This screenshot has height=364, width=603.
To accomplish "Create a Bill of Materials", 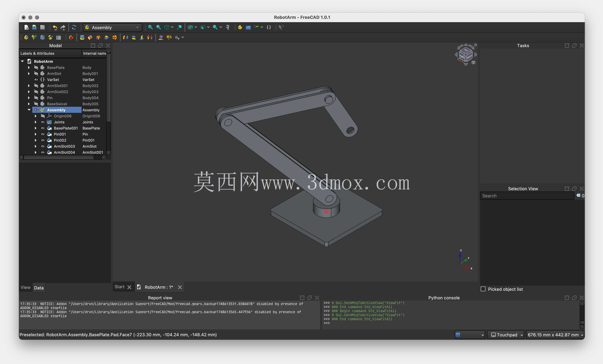I will [x=58, y=37].
